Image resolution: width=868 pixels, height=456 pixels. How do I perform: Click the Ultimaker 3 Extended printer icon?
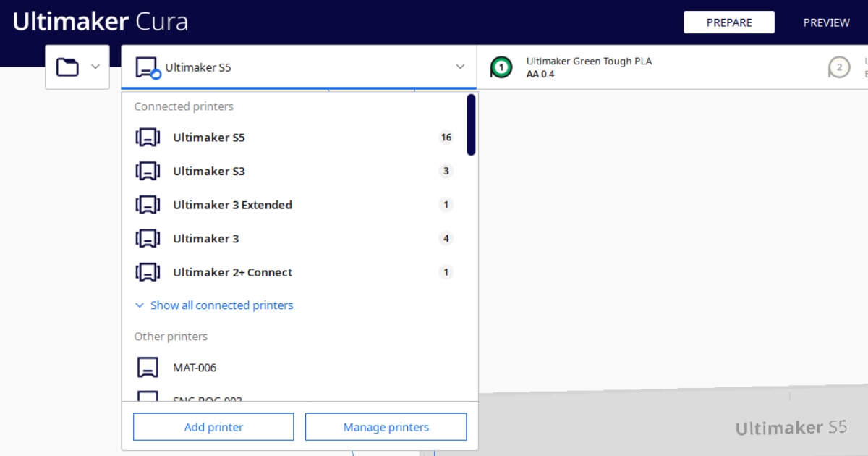coord(148,205)
